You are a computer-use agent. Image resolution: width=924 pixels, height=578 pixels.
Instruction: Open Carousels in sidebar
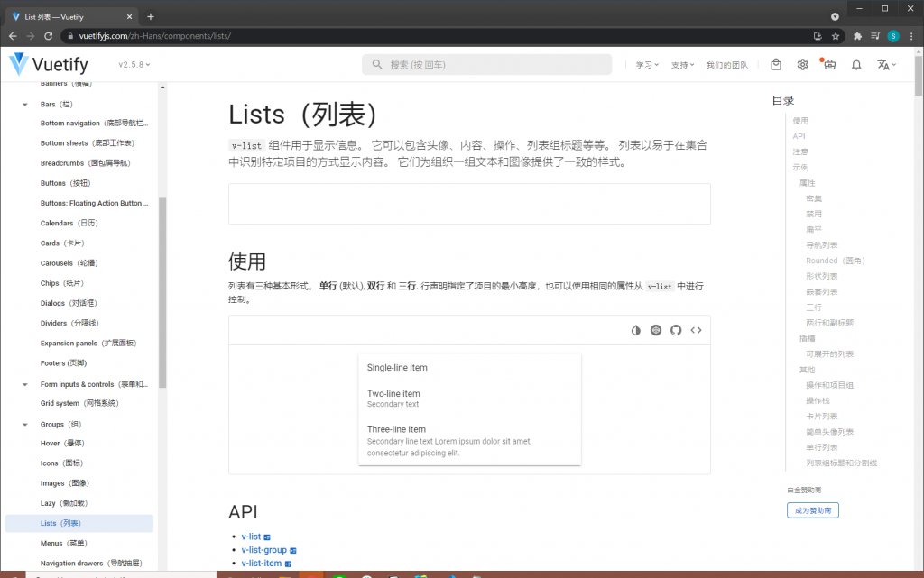click(x=69, y=263)
